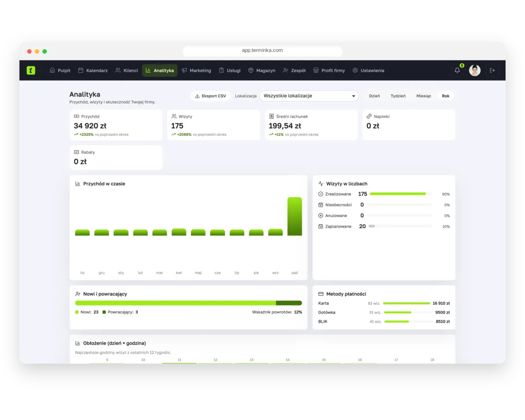Open the Zespół section
Viewport: 525px width, 420px height.
click(x=294, y=70)
